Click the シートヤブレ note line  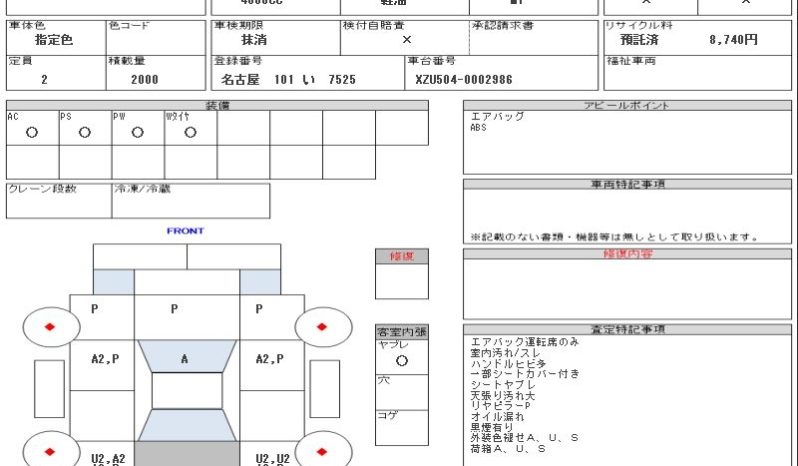click(x=503, y=385)
